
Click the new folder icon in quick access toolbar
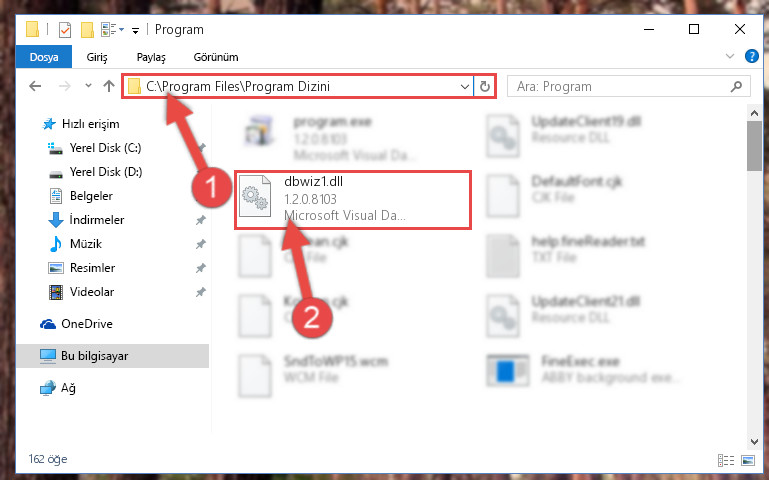tap(87, 30)
